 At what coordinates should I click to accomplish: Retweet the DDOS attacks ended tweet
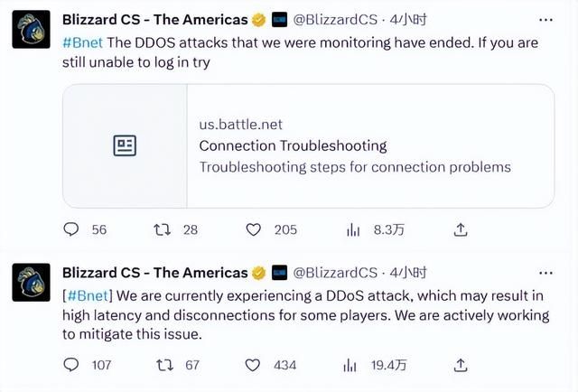[162, 230]
